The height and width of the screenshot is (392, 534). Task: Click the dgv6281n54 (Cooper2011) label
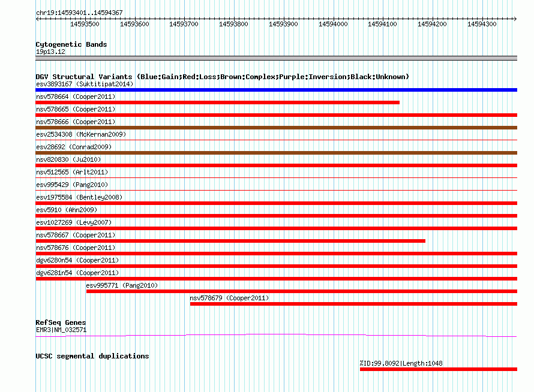tap(77, 273)
